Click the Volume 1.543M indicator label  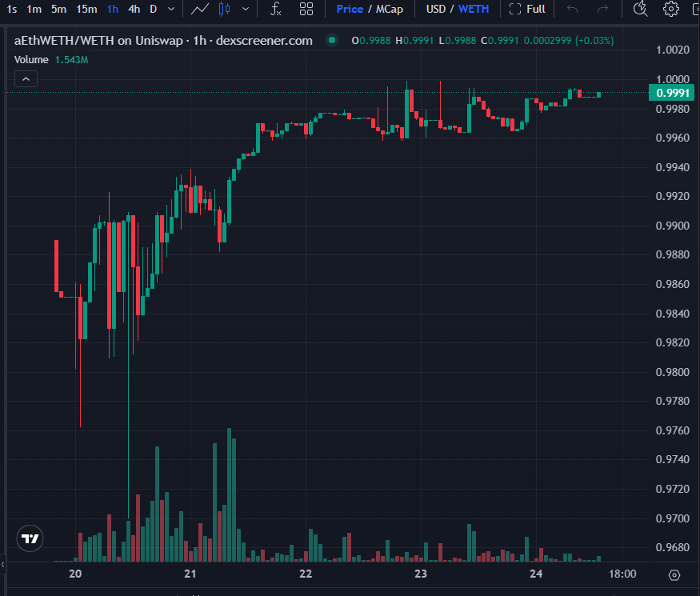[x=51, y=60]
